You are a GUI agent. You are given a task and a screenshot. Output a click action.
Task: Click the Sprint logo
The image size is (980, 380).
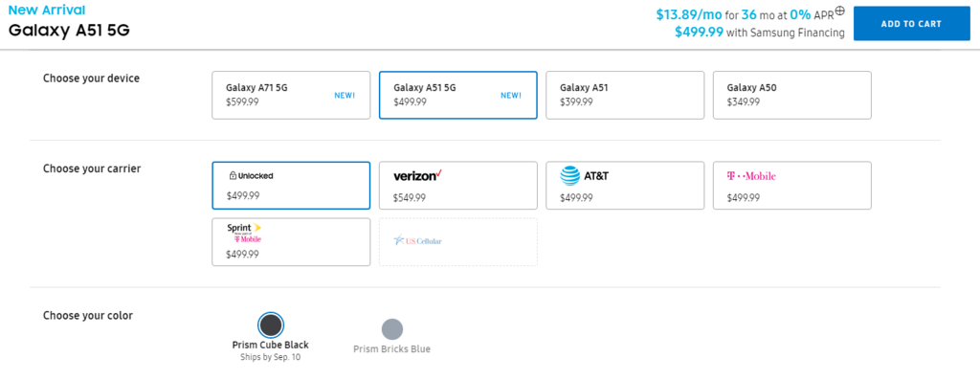click(x=244, y=234)
